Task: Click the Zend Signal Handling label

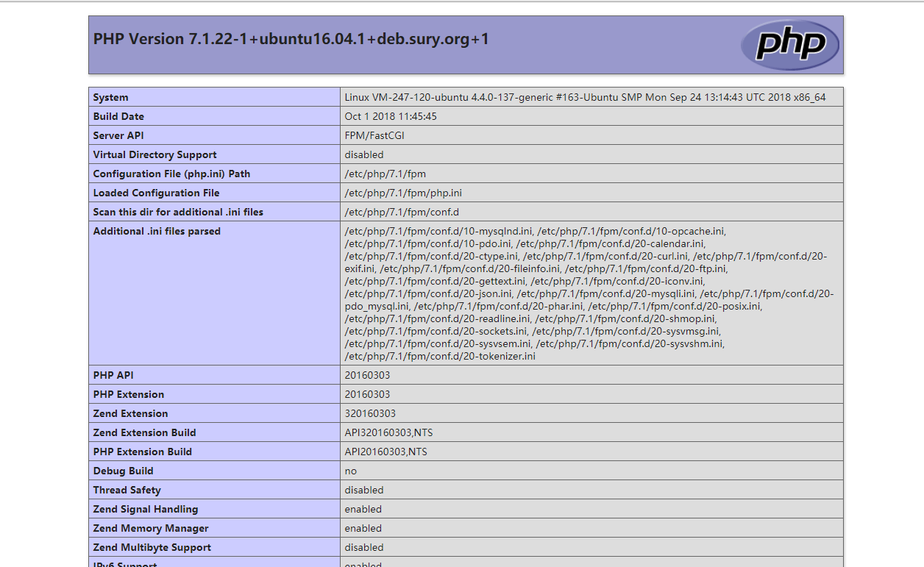Action: tap(146, 509)
